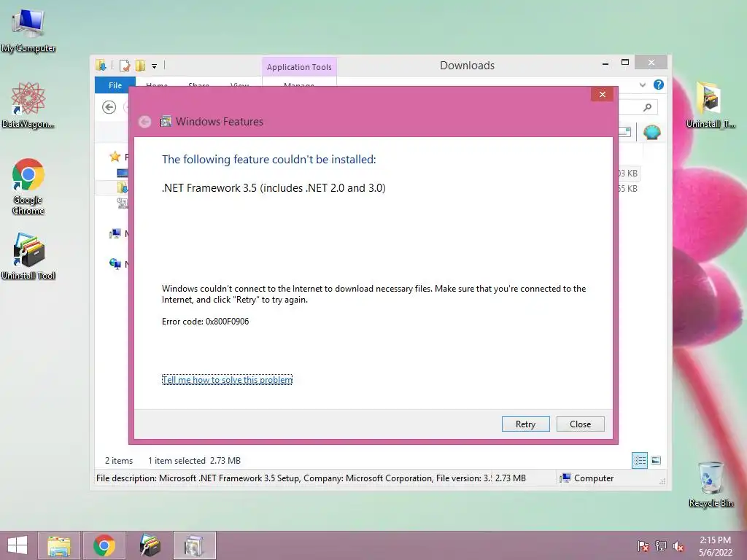
Task: Switch to Details view in Downloads window
Action: pos(639,460)
